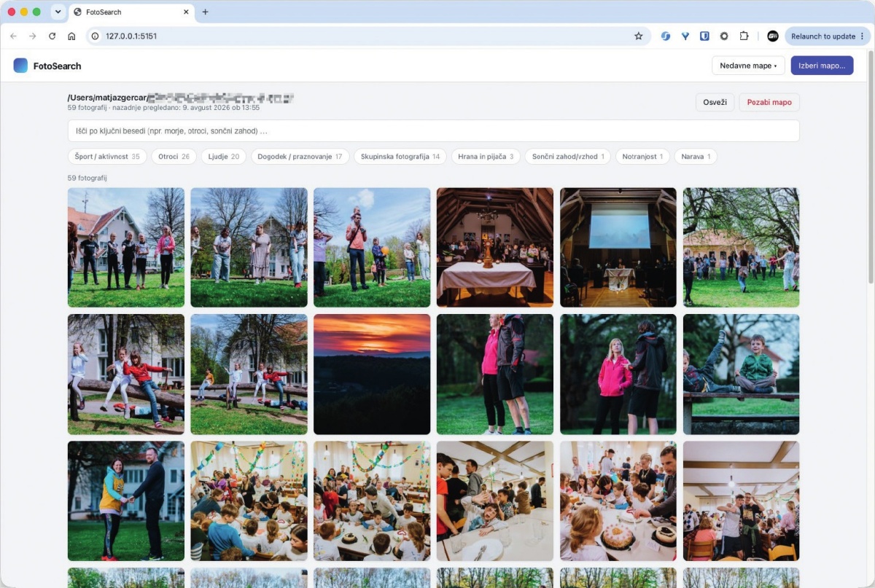The width and height of the screenshot is (875, 588).
Task: Click the site info icon in address bar
Action: 95,36
